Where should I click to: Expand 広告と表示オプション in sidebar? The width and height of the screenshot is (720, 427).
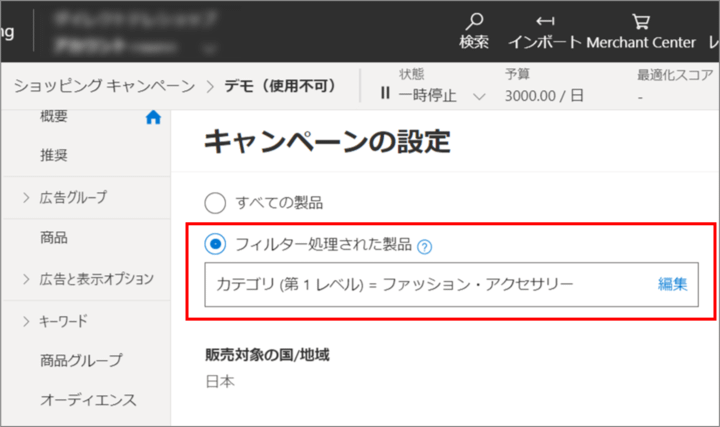point(26,279)
